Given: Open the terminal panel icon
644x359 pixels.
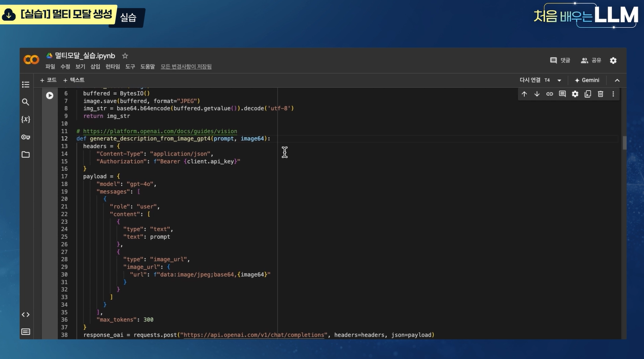Looking at the screenshot, I should pyautogui.click(x=25, y=332).
